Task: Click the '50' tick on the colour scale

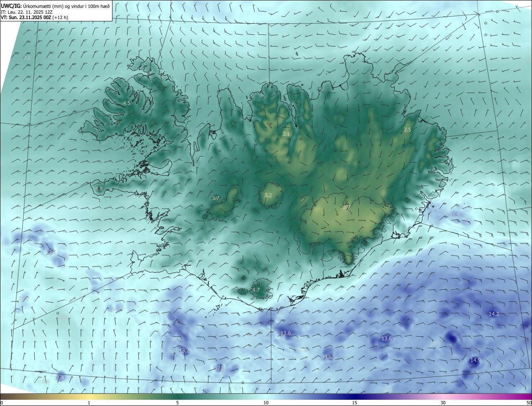Action: tap(528, 403)
